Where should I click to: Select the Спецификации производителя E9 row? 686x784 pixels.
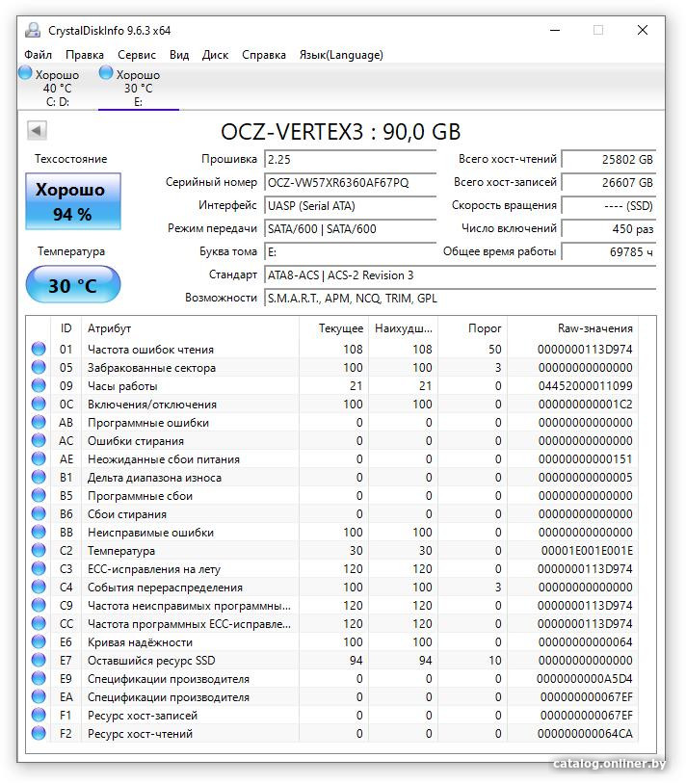tap(332, 678)
